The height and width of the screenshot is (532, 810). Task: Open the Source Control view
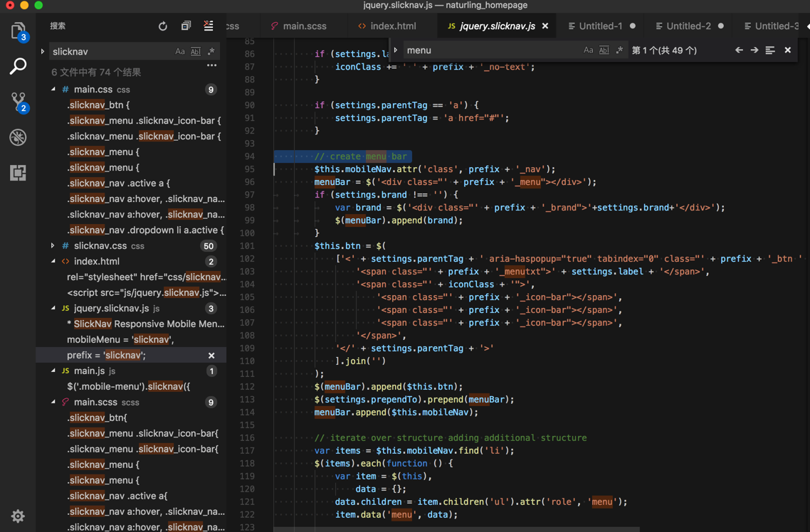tap(18, 102)
